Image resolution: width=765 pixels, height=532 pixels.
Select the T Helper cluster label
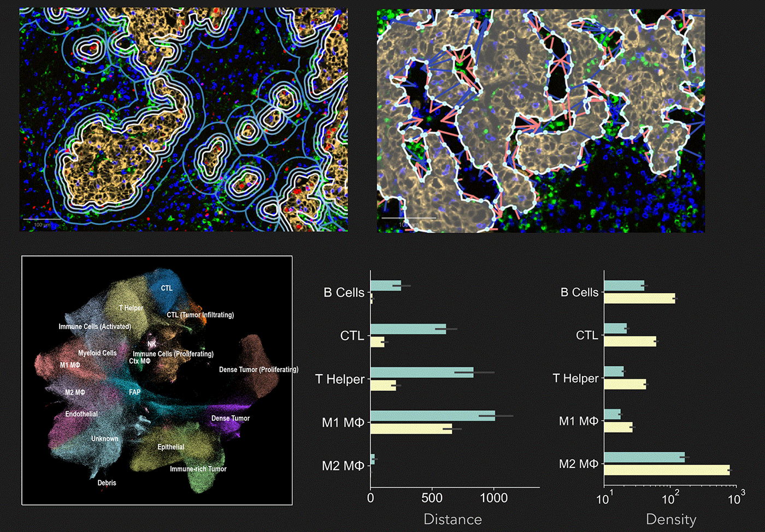point(131,308)
